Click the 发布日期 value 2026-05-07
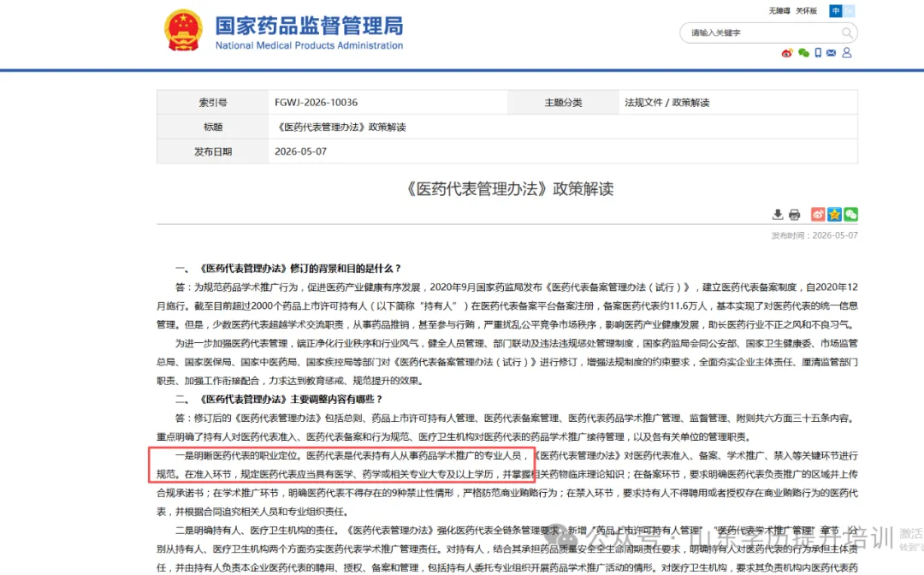This screenshot has height=575, width=924. (x=300, y=151)
